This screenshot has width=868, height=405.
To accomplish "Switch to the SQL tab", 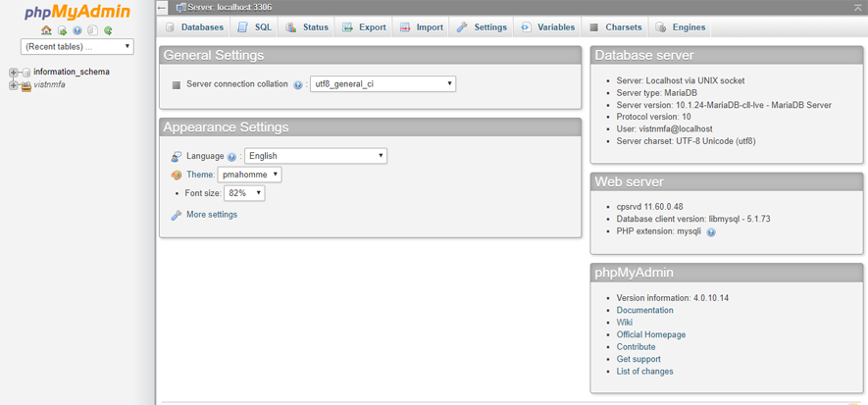I will point(255,27).
